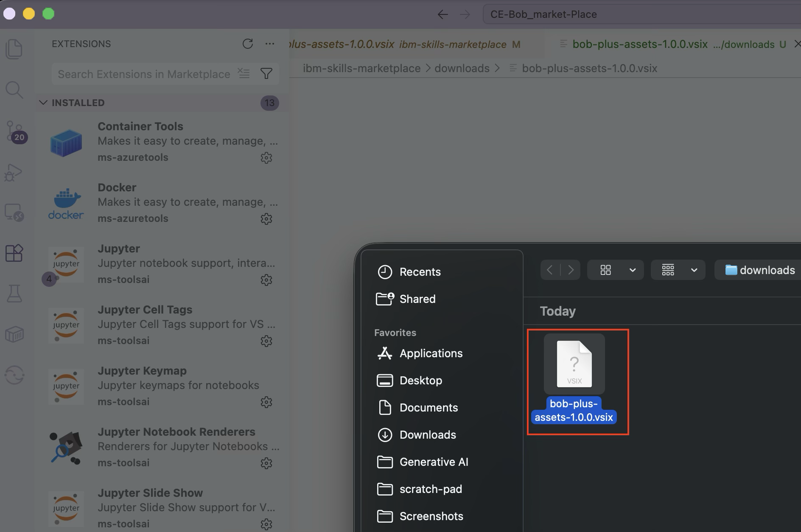Open Container Tools manage gear
Image resolution: width=801 pixels, height=532 pixels.
[266, 158]
